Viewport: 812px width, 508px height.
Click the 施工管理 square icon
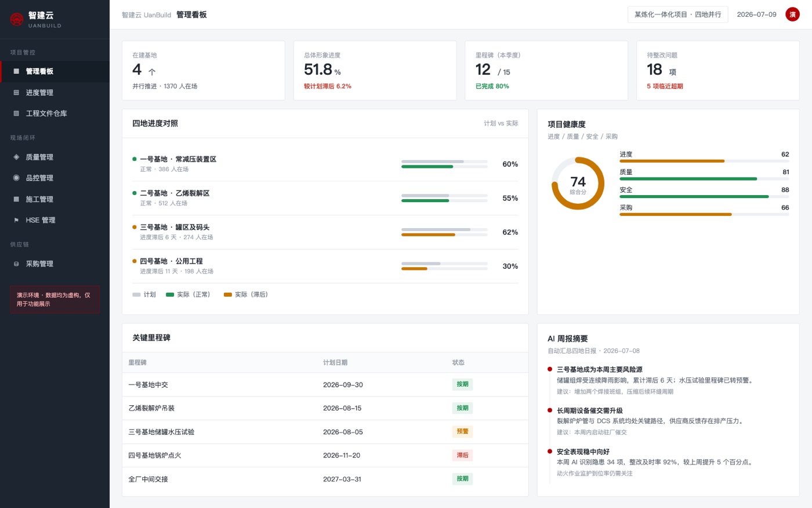(16, 199)
